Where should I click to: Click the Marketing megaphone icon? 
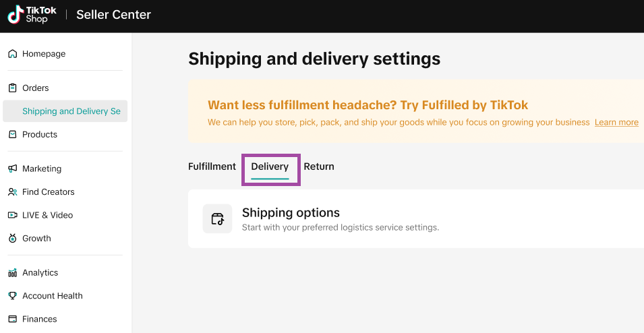point(12,169)
